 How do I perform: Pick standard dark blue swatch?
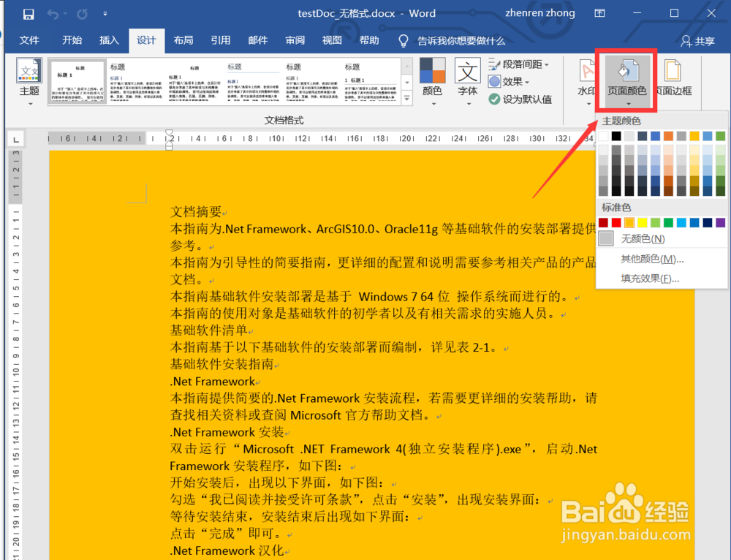[708, 222]
